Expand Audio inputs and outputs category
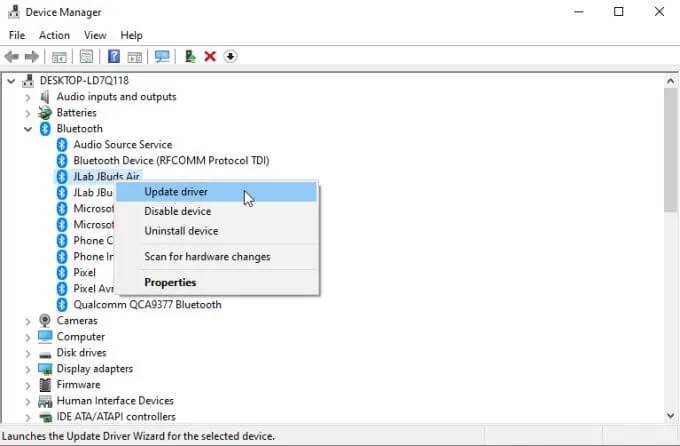 click(28, 97)
